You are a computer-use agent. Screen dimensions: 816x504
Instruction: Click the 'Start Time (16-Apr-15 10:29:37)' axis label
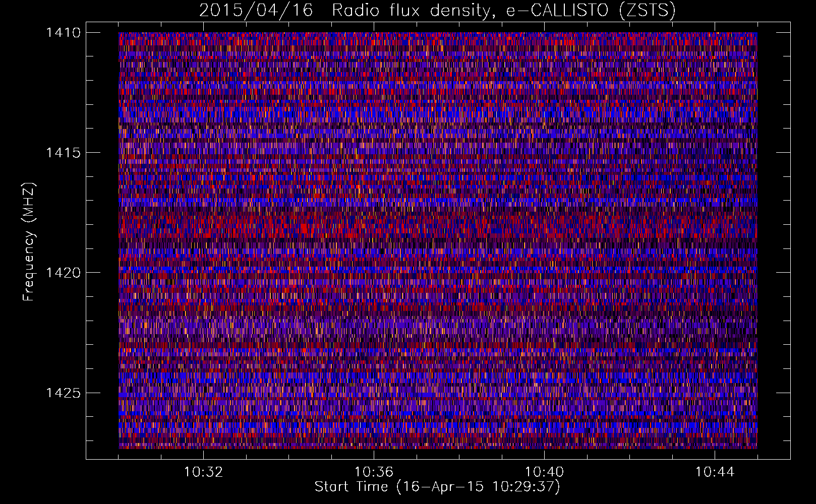(x=437, y=487)
